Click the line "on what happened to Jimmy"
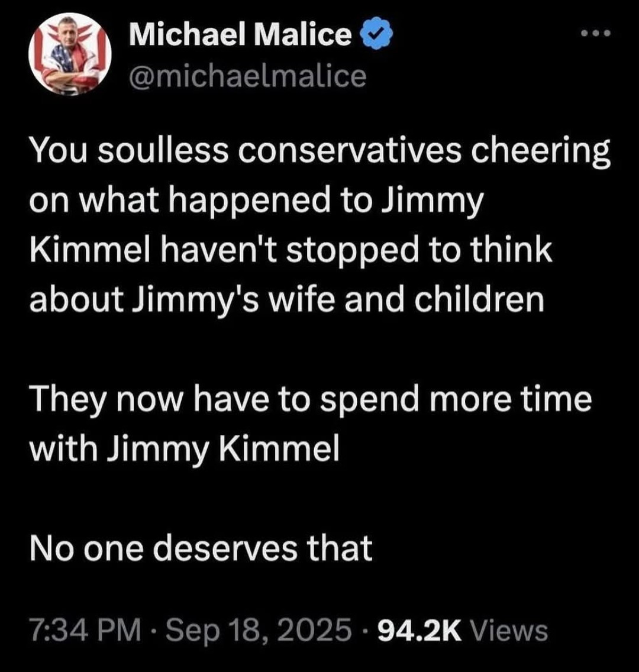This screenshot has width=639, height=672. [x=256, y=202]
